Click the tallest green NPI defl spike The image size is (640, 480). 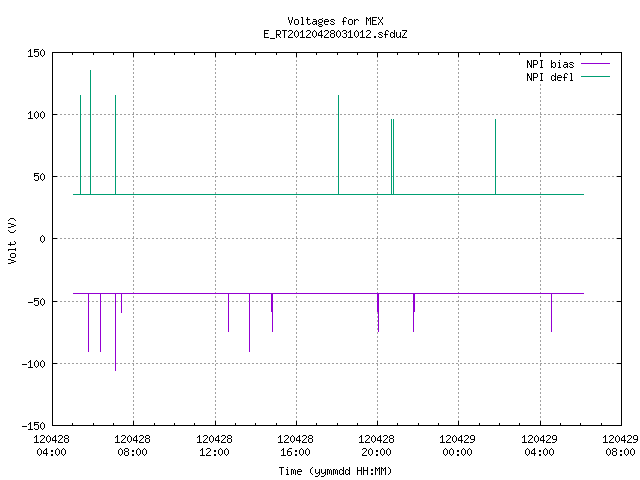pyautogui.click(x=91, y=132)
